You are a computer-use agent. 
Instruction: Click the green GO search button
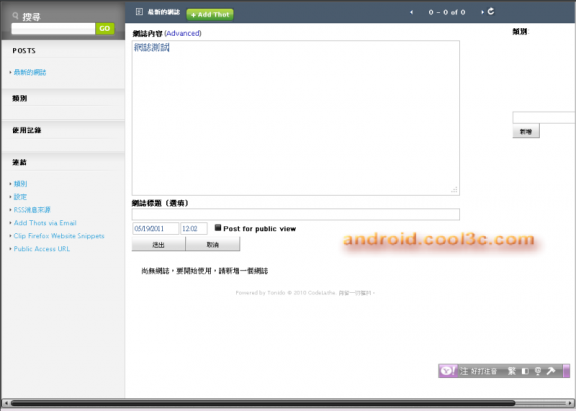pos(105,28)
